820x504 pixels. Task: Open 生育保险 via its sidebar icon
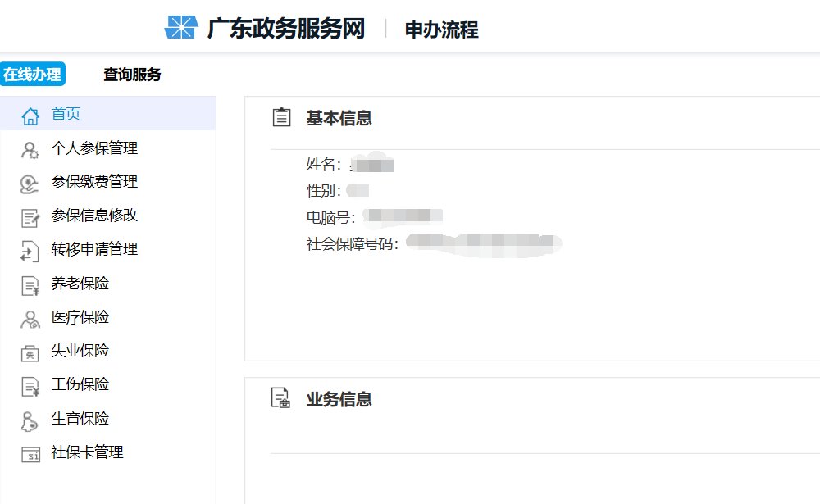pyautogui.click(x=30, y=418)
